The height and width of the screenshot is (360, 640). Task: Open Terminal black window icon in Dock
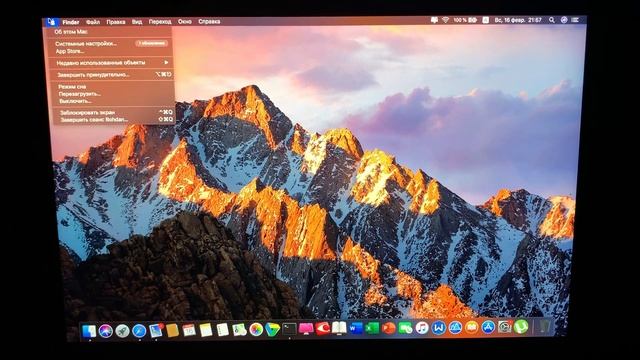click(x=289, y=329)
